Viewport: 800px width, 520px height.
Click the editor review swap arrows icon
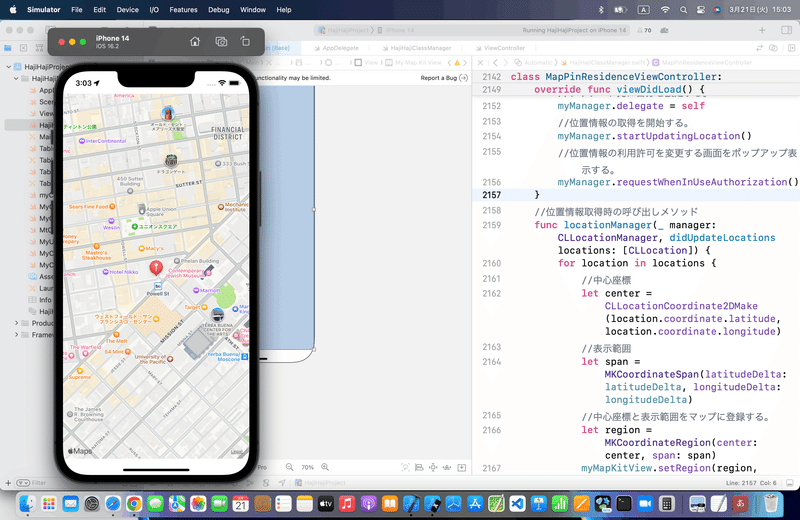pos(759,47)
